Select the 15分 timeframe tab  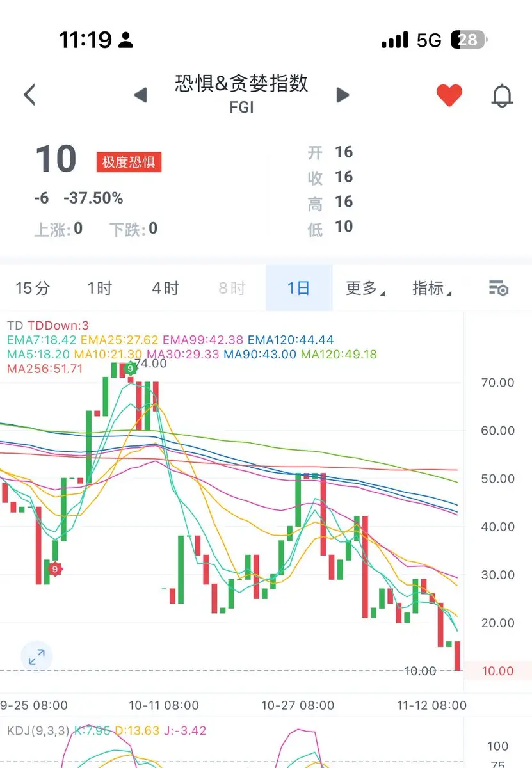pos(33,288)
